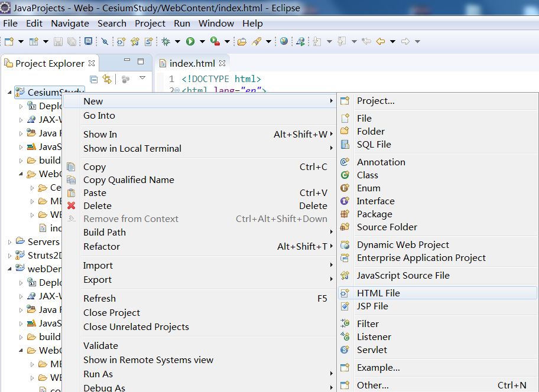Close the Project Explorer view tab
539x392 pixels.
(92, 63)
